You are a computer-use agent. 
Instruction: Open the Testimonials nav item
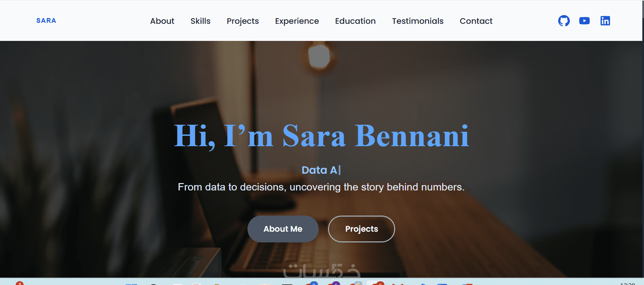coord(418,21)
